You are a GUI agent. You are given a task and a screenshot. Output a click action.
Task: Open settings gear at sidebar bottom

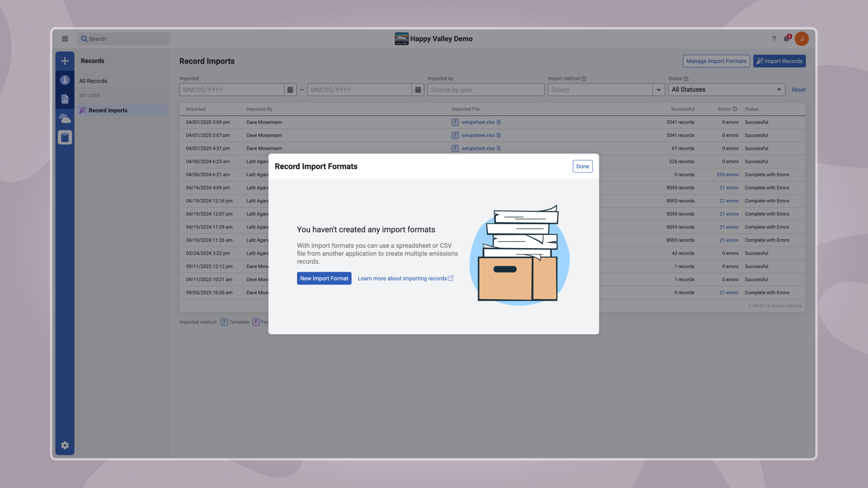(65, 446)
